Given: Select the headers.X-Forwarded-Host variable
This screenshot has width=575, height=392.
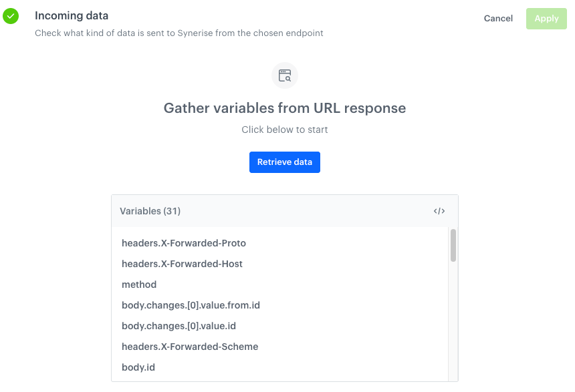Looking at the screenshot, I should point(182,264).
